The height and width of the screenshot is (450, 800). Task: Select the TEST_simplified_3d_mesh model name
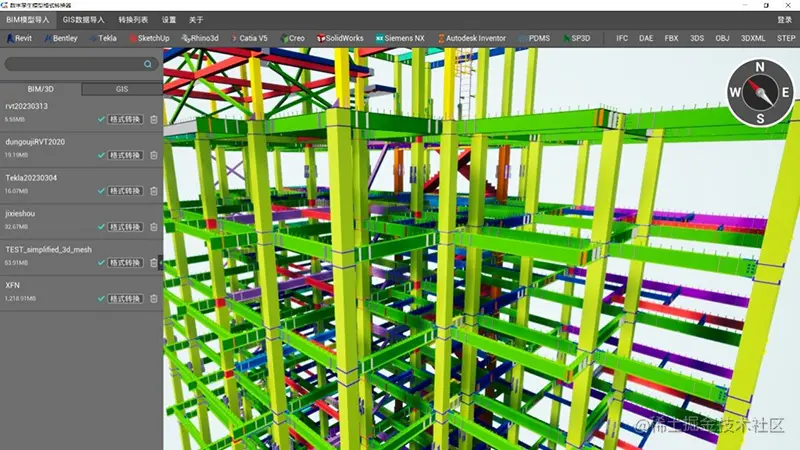coord(48,249)
